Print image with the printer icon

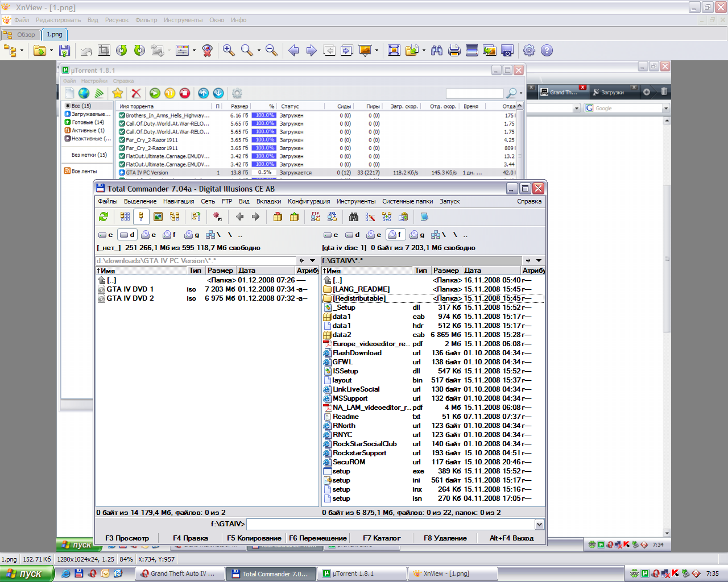[x=454, y=51]
